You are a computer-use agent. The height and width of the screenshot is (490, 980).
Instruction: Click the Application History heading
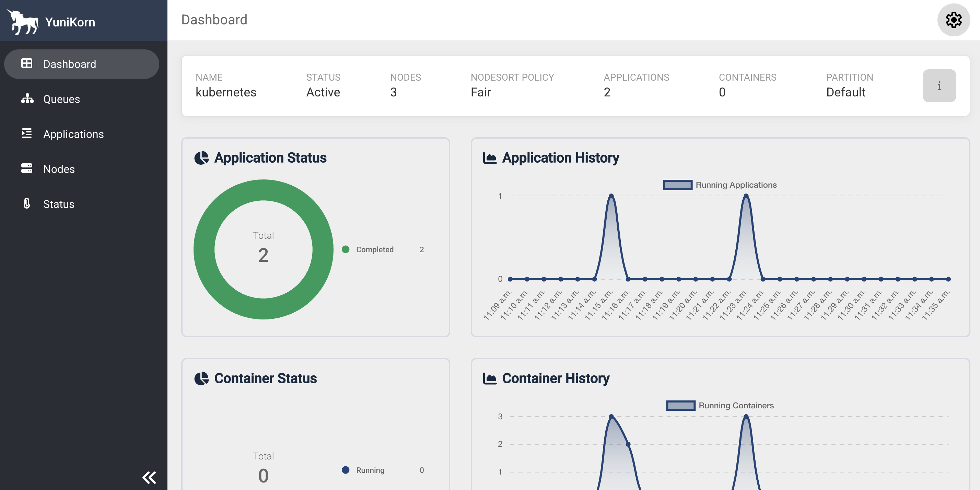pyautogui.click(x=560, y=158)
